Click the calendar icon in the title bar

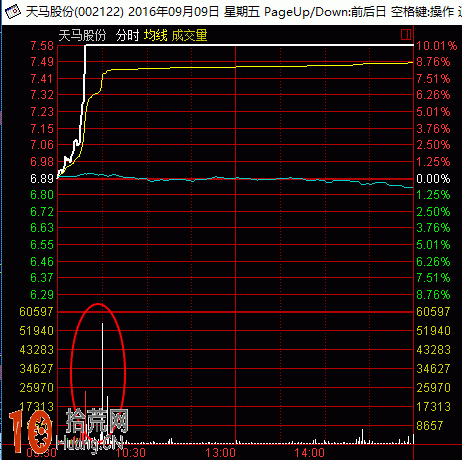tap(13, 12)
